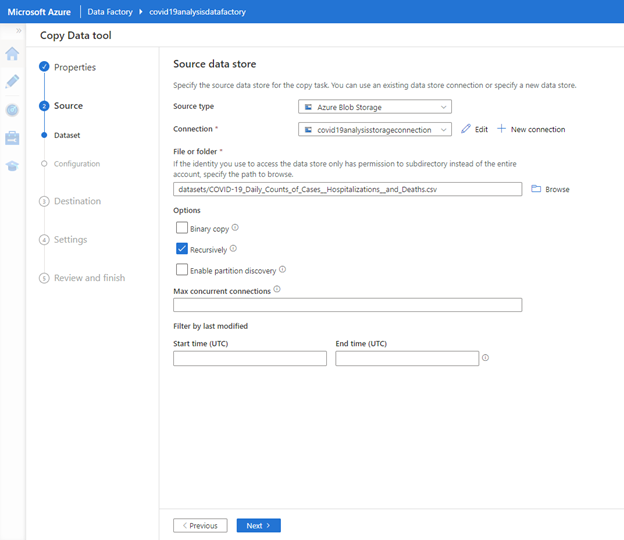Click the Max concurrent connections field
The height and width of the screenshot is (540, 624).
click(347, 305)
